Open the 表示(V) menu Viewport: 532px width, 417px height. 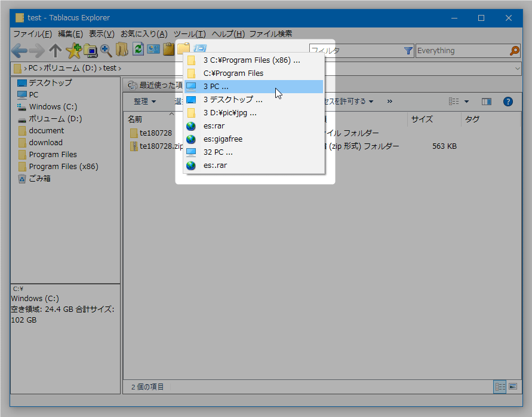tap(102, 34)
